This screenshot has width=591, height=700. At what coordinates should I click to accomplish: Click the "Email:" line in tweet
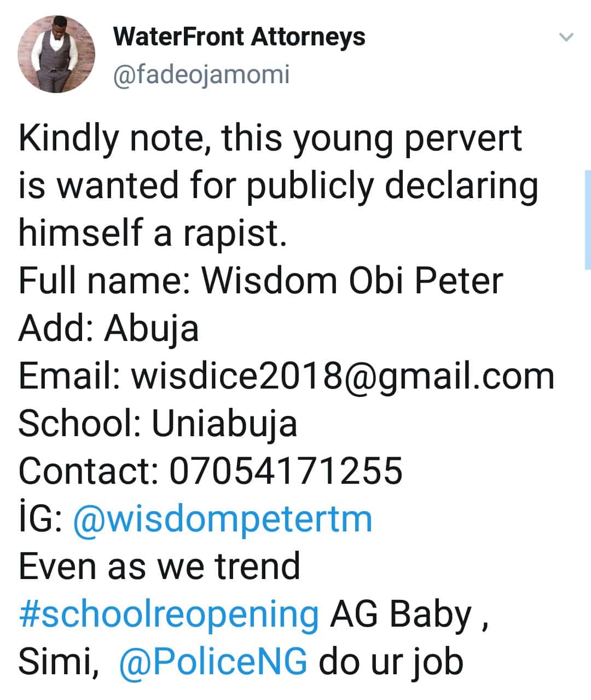(286, 377)
